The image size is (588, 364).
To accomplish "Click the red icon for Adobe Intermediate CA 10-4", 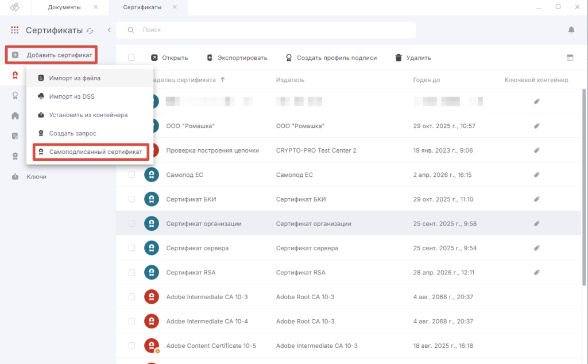I will coord(152,322).
